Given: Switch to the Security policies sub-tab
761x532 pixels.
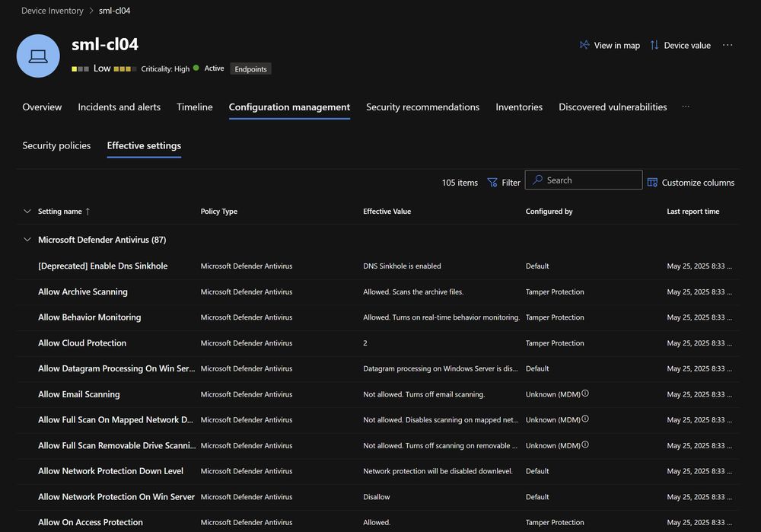Looking at the screenshot, I should click(x=56, y=145).
